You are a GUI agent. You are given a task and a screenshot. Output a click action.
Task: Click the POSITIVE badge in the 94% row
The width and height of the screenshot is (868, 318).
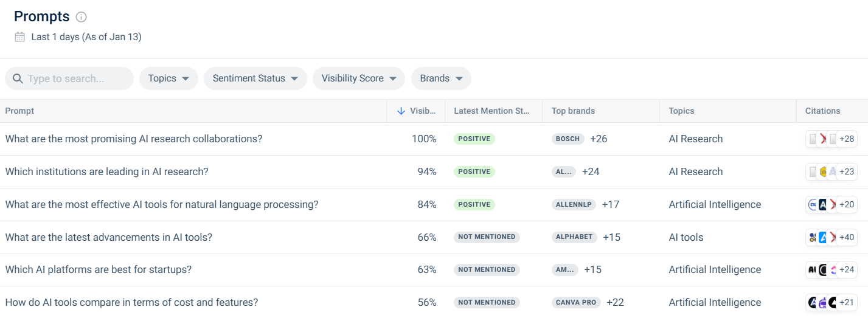[474, 171]
